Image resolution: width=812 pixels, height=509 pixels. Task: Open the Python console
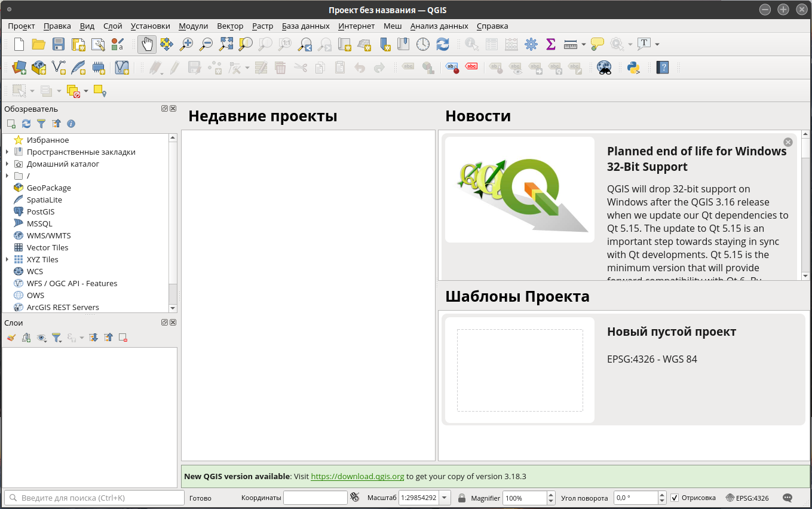(x=633, y=68)
